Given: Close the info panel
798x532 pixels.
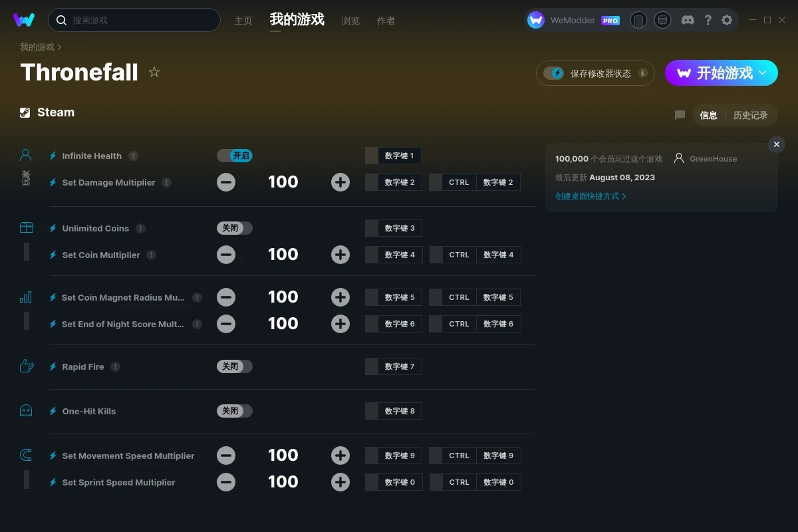Looking at the screenshot, I should click(x=777, y=144).
